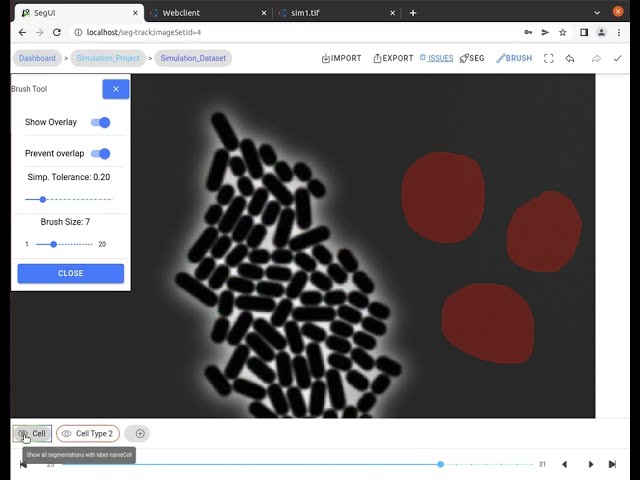This screenshot has width=640, height=480.
Task: Select the BRUSH tool
Action: (x=514, y=58)
